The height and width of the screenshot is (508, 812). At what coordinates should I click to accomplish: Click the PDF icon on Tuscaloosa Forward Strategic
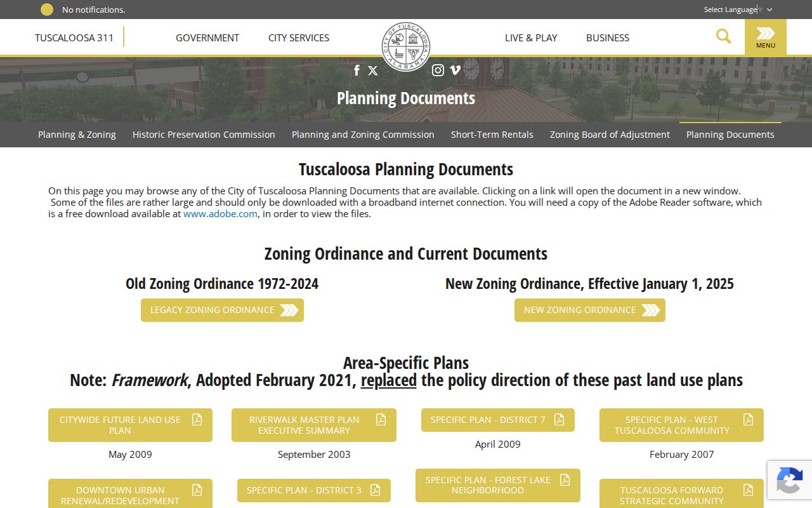tap(748, 490)
